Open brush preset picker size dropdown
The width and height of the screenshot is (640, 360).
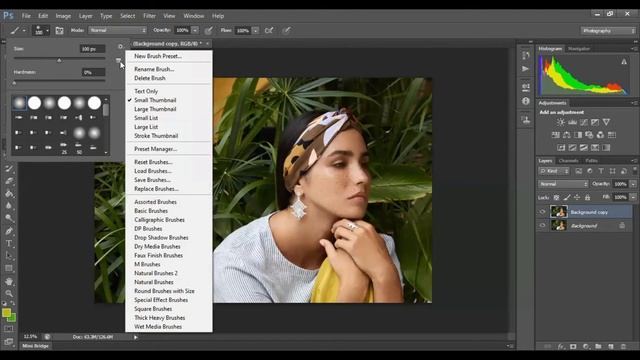click(40, 31)
